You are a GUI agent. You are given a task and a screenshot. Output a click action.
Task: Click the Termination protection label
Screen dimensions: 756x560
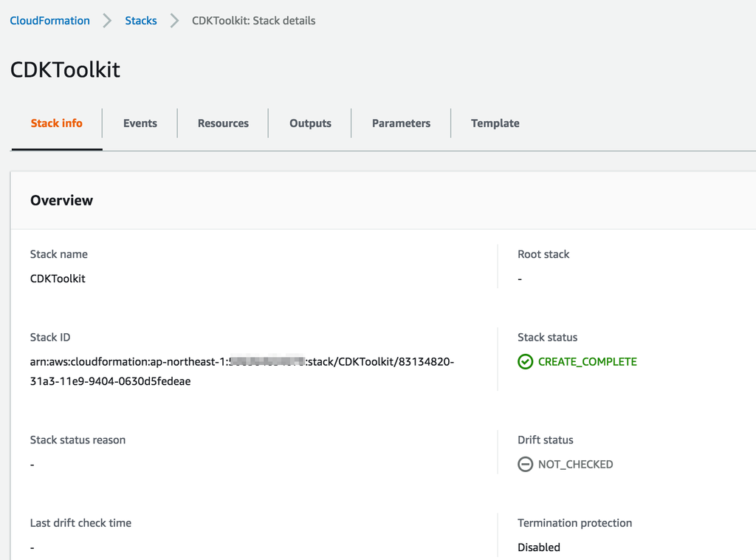[574, 523]
